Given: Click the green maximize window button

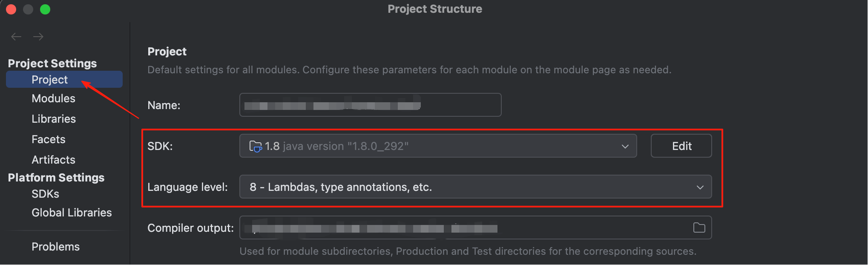Looking at the screenshot, I should pyautogui.click(x=45, y=9).
